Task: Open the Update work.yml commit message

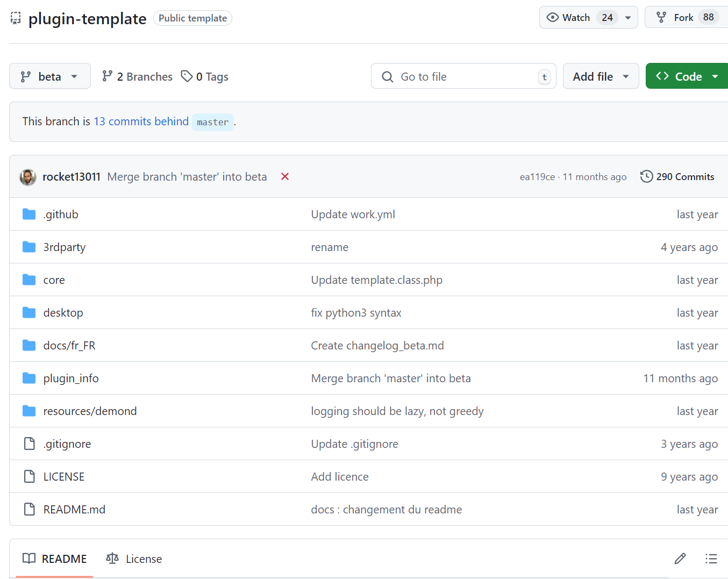Action: click(x=353, y=215)
